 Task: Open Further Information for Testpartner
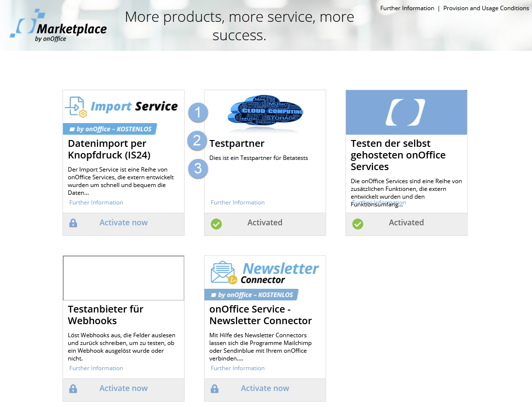237,203
